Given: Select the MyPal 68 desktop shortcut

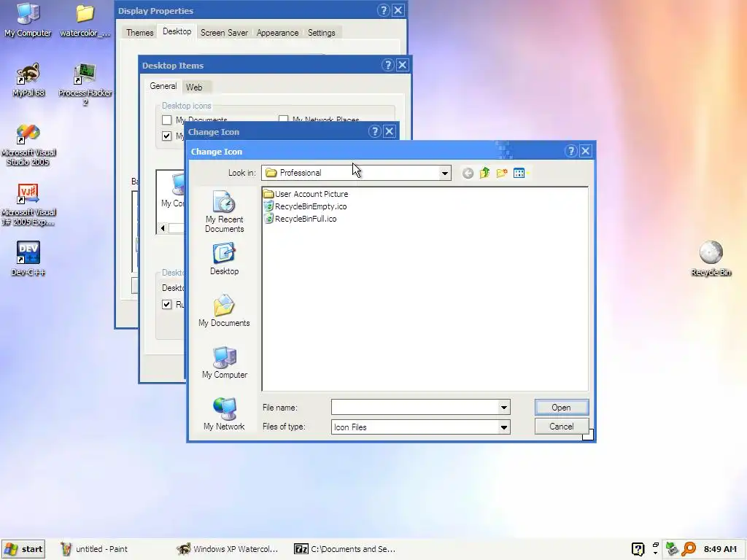Looking at the screenshot, I should pos(28,80).
